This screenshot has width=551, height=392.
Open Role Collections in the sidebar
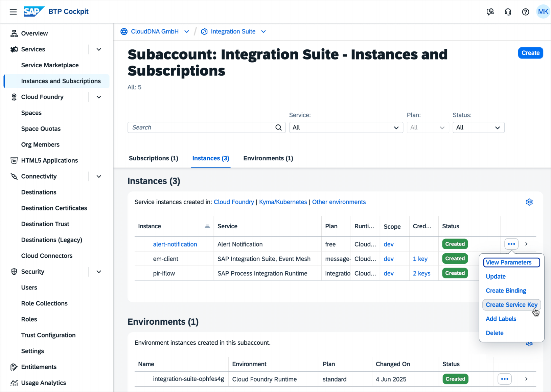(44, 303)
